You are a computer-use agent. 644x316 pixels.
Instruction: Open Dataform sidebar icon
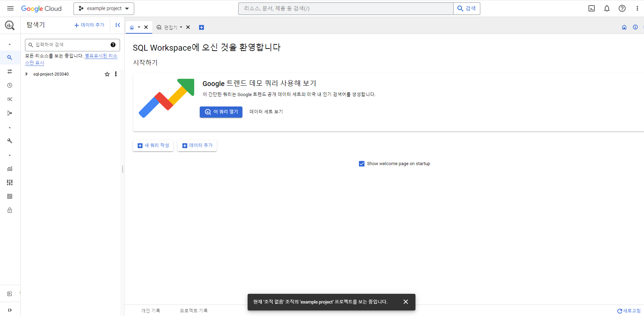pyautogui.click(x=10, y=113)
